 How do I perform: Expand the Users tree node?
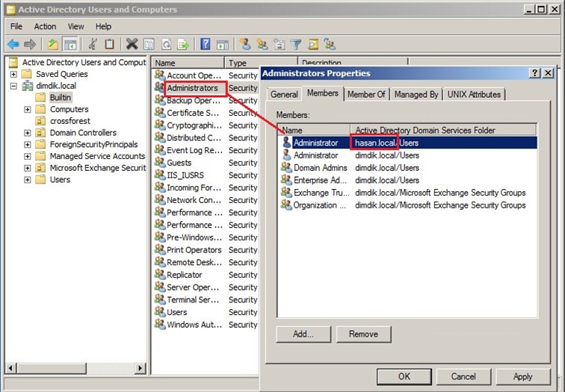pos(28,180)
